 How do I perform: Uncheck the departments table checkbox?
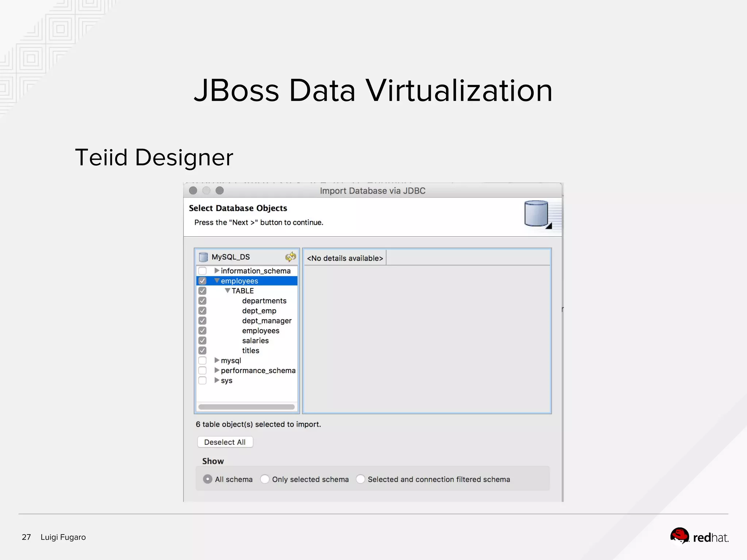pyautogui.click(x=202, y=301)
